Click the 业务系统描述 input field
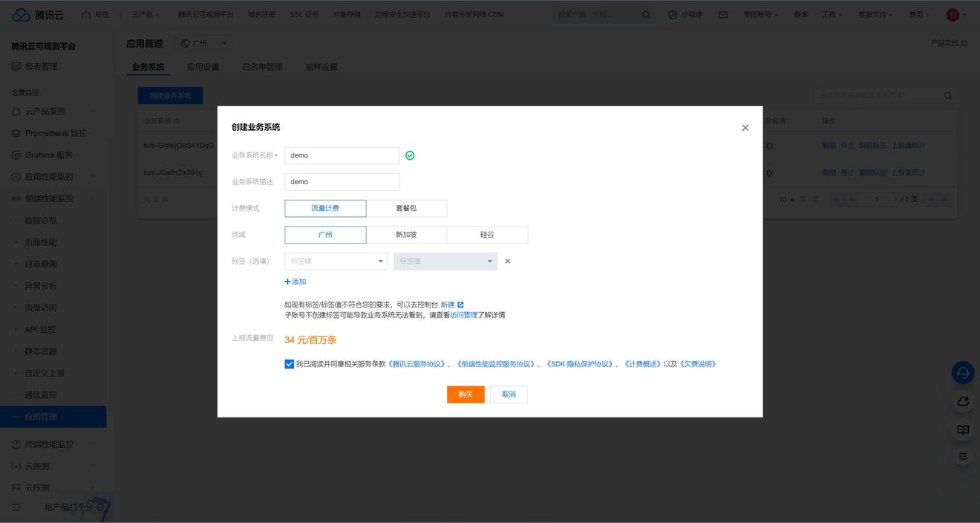Viewport: 980px width, 523px height. pos(342,182)
